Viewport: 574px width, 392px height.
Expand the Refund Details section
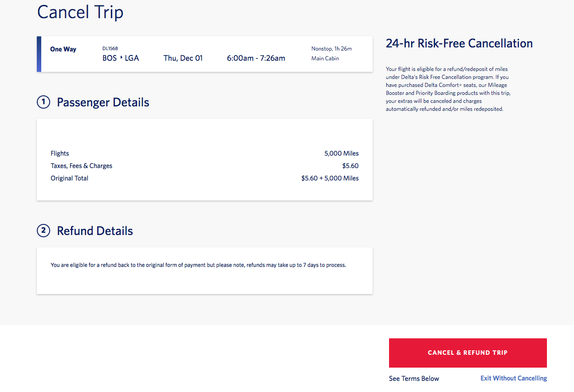coord(94,231)
